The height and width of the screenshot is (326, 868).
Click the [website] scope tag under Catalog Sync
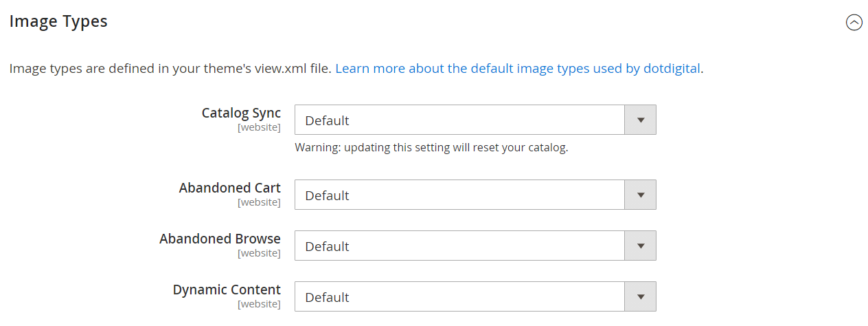coord(259,127)
